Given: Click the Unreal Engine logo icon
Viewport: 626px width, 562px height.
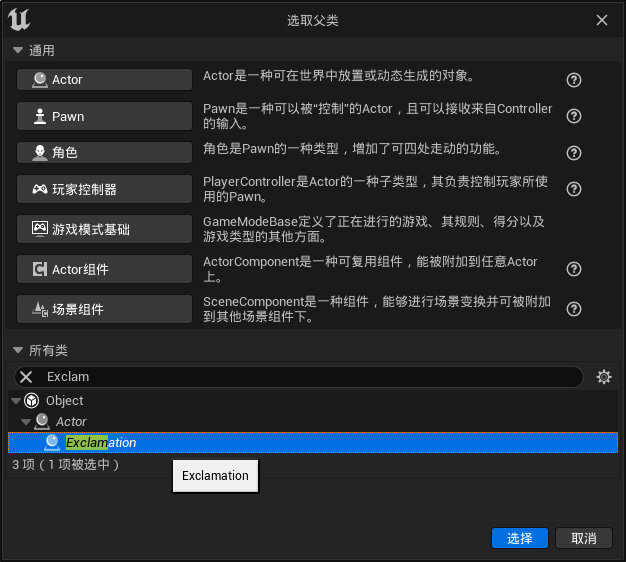Looking at the screenshot, I should pyautogui.click(x=19, y=20).
